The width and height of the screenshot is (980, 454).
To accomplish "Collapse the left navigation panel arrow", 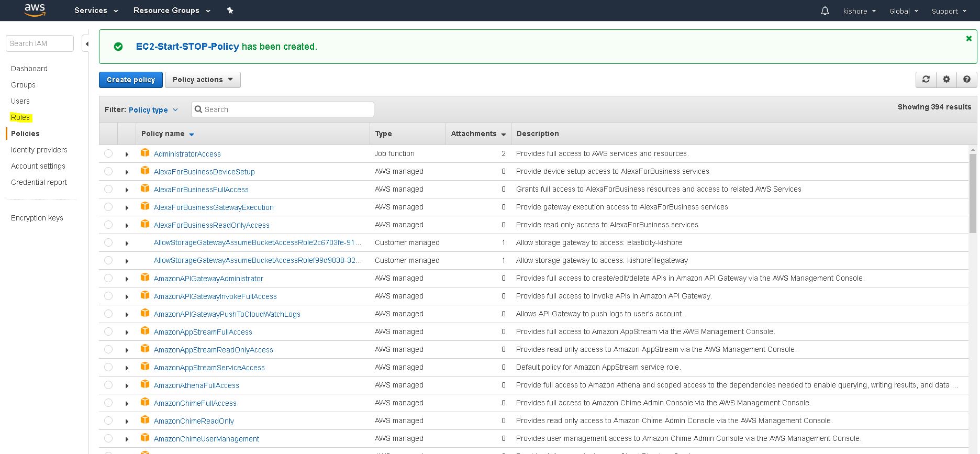I will 87,44.
